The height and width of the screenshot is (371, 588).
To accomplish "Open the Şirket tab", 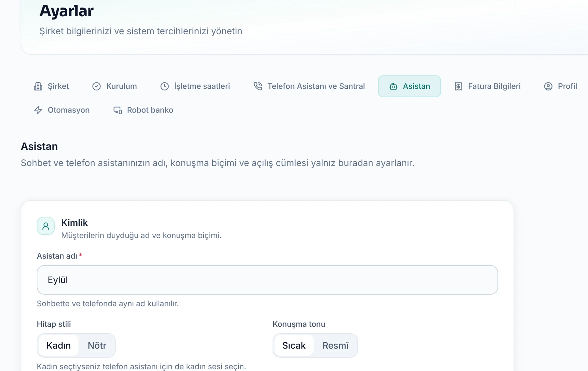I will coord(51,86).
